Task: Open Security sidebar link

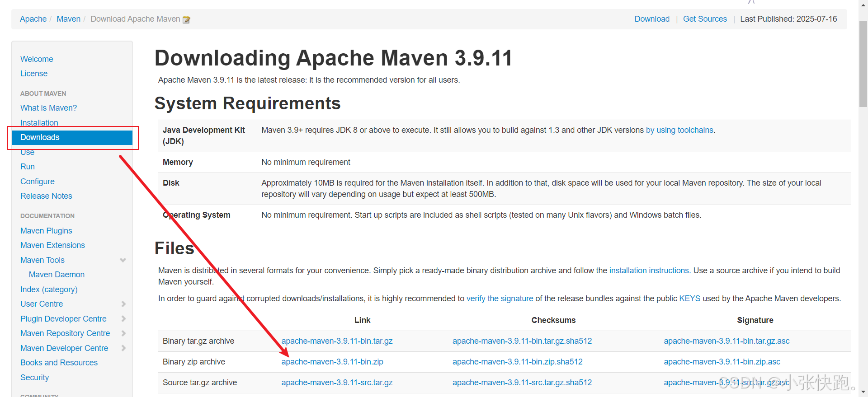Action: click(x=34, y=378)
